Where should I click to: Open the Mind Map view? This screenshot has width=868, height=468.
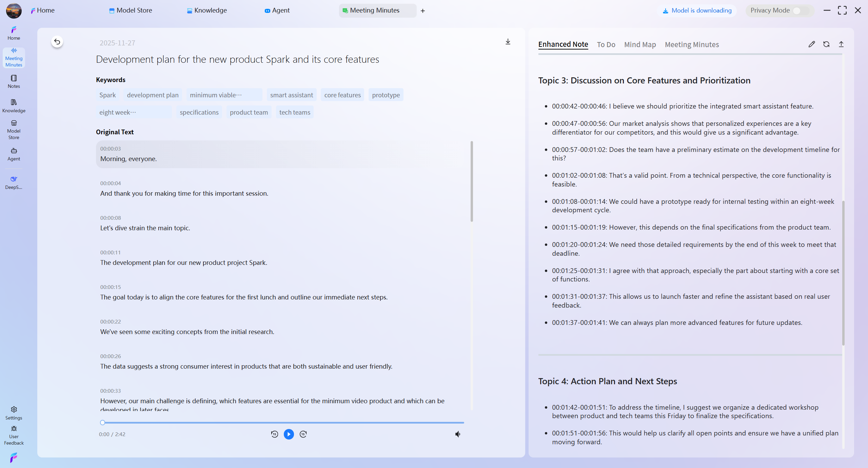click(x=640, y=44)
